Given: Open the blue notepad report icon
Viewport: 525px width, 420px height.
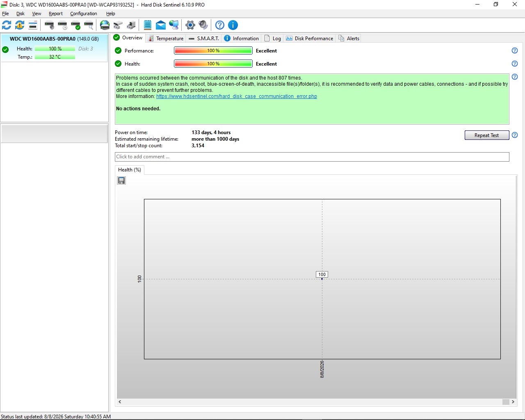Looking at the screenshot, I should click(148, 25).
